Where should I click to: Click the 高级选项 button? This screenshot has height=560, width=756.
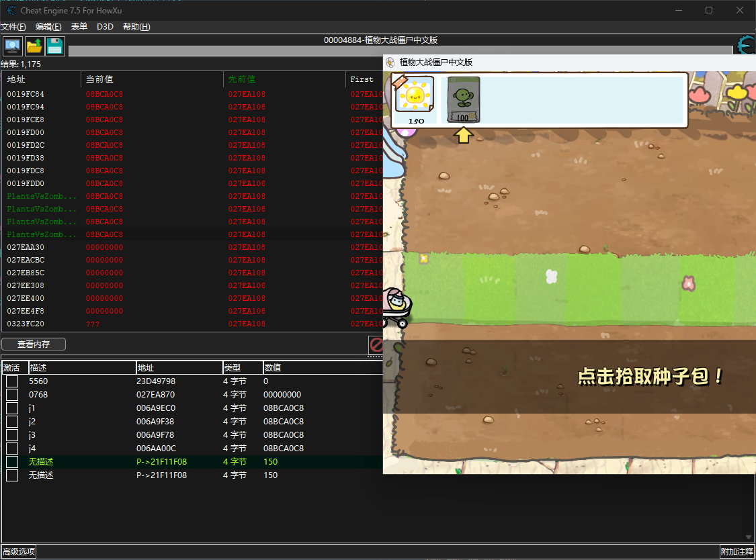18,552
